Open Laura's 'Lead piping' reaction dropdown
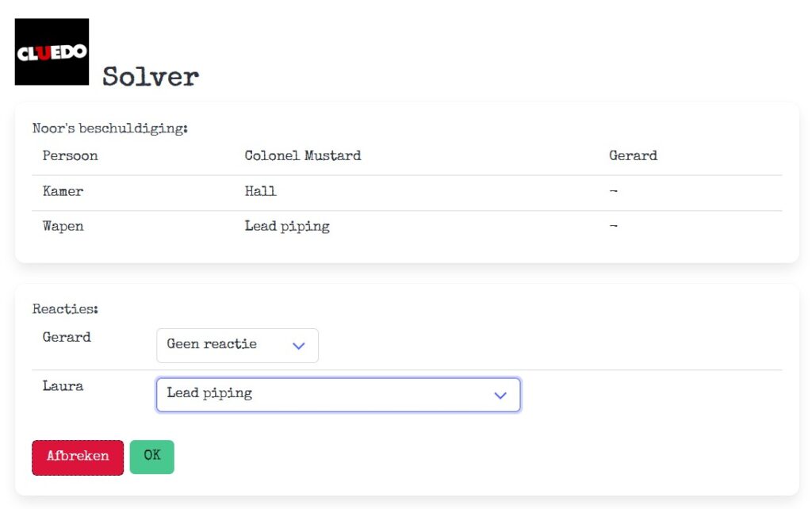Screen dimensions: 812x509 pos(338,395)
